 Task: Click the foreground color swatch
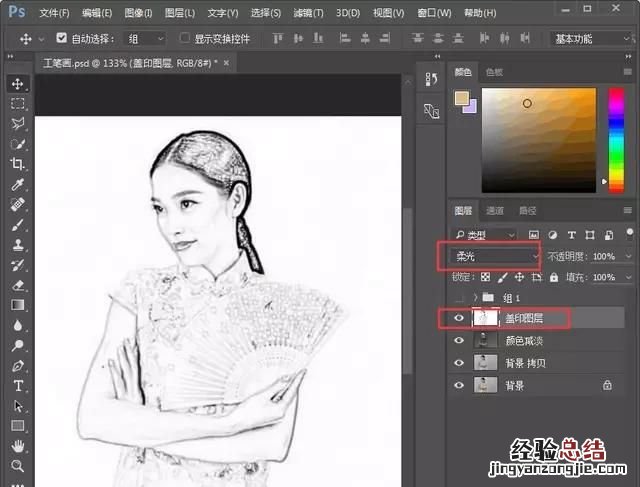tap(461, 98)
